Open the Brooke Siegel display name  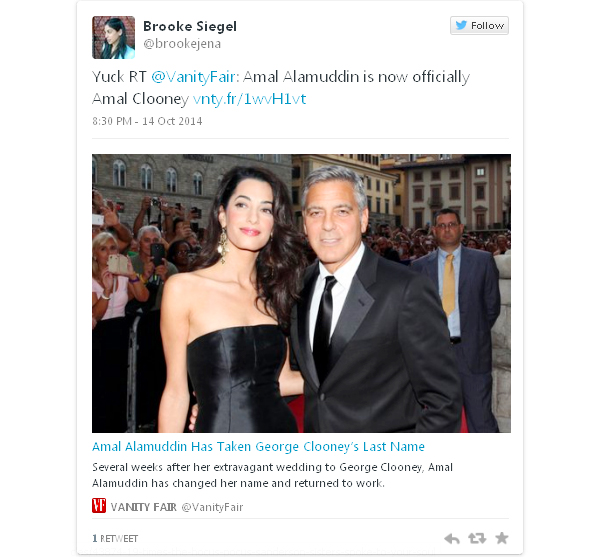(x=190, y=26)
